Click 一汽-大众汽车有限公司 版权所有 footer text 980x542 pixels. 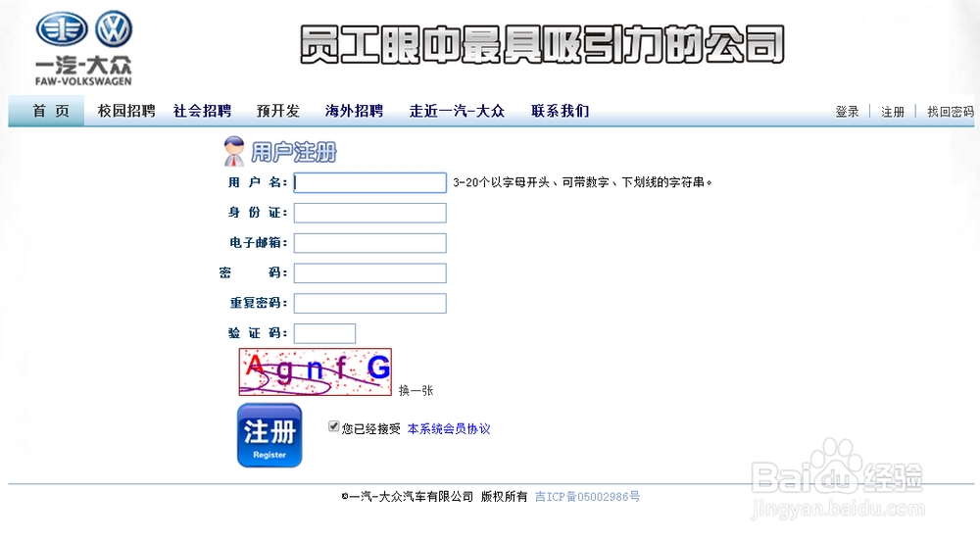click(434, 496)
